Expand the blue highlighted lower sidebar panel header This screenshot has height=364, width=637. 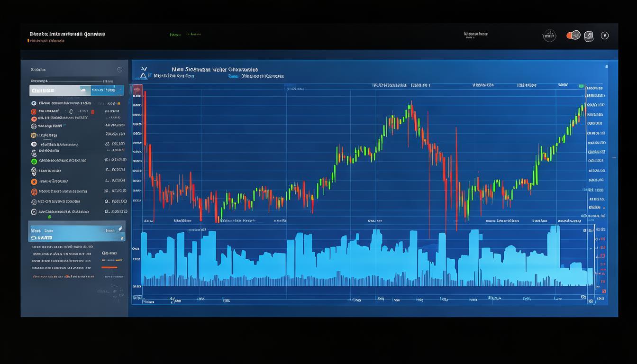tap(77, 230)
